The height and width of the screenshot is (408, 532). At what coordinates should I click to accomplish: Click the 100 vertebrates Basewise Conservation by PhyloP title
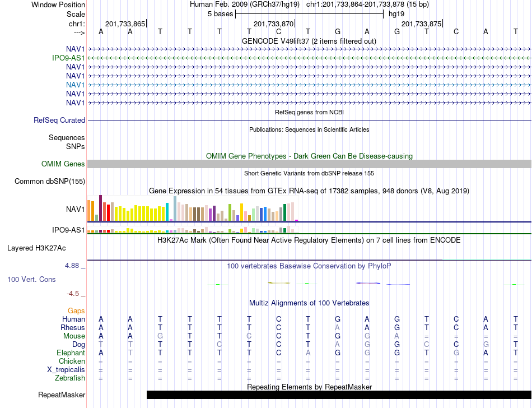(309, 266)
